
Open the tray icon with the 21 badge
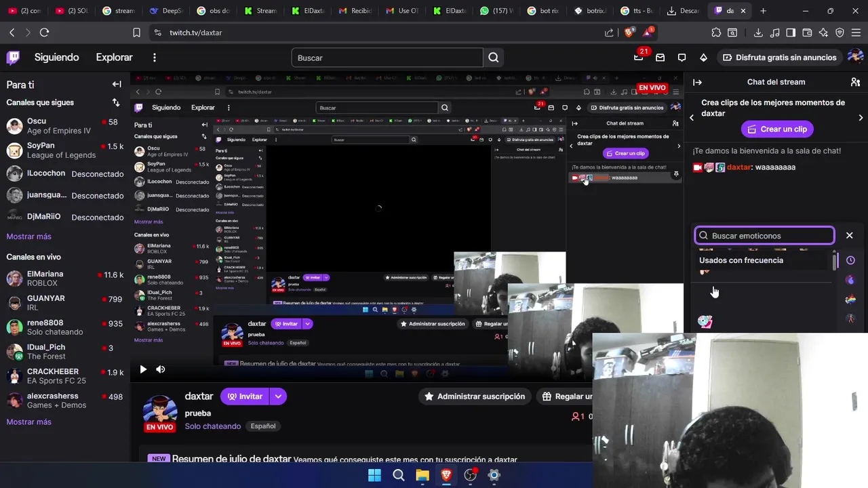pyautogui.click(x=639, y=58)
